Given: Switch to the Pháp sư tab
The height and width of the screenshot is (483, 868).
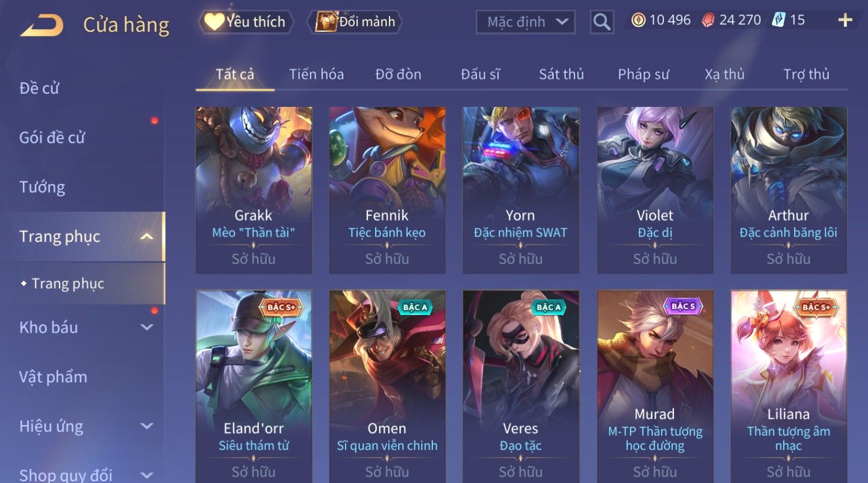Looking at the screenshot, I should tap(643, 75).
